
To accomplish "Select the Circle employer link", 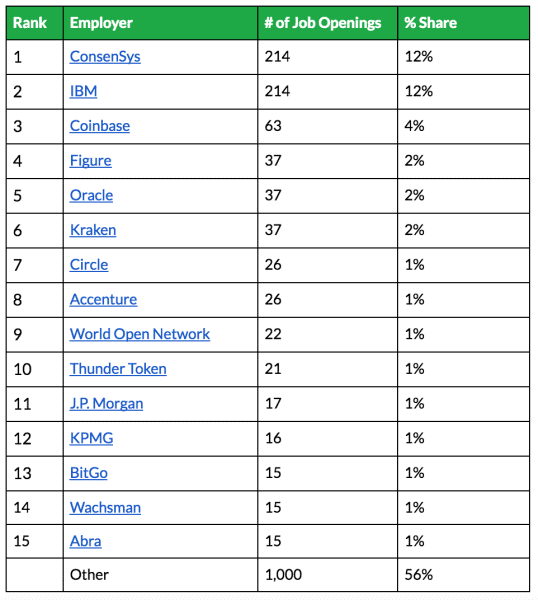I will [x=89, y=265].
